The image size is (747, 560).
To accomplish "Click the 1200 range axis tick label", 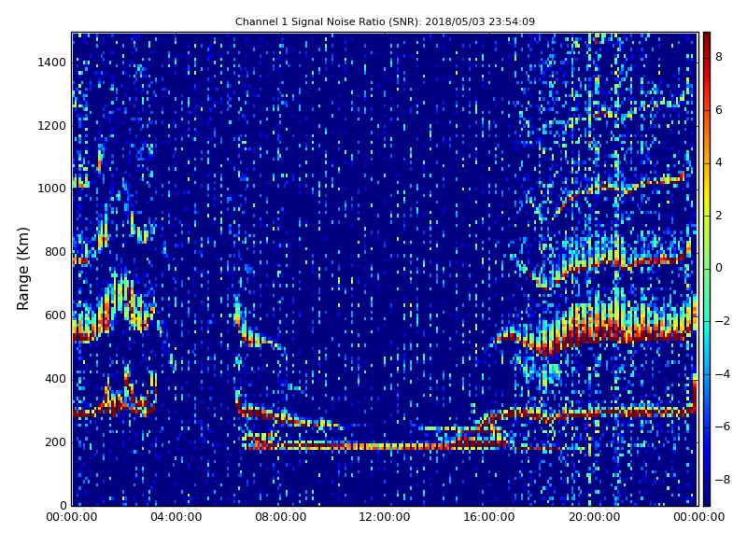I will pos(51,126).
